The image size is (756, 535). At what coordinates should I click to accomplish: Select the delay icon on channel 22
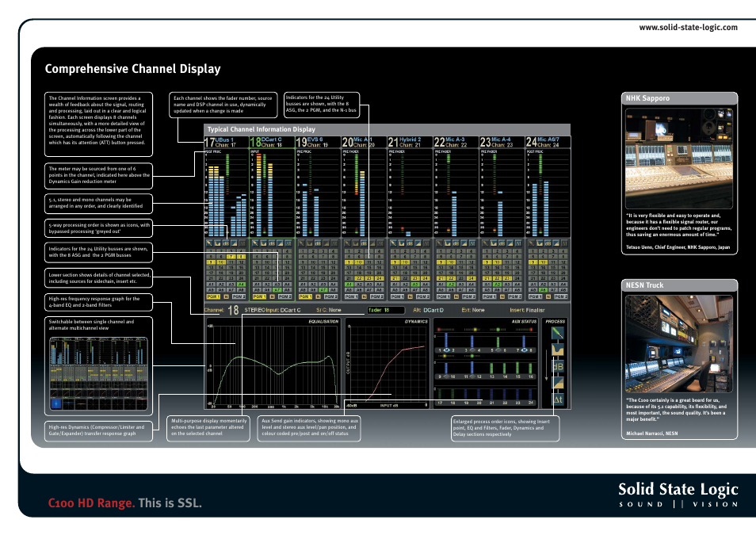pos(472,243)
